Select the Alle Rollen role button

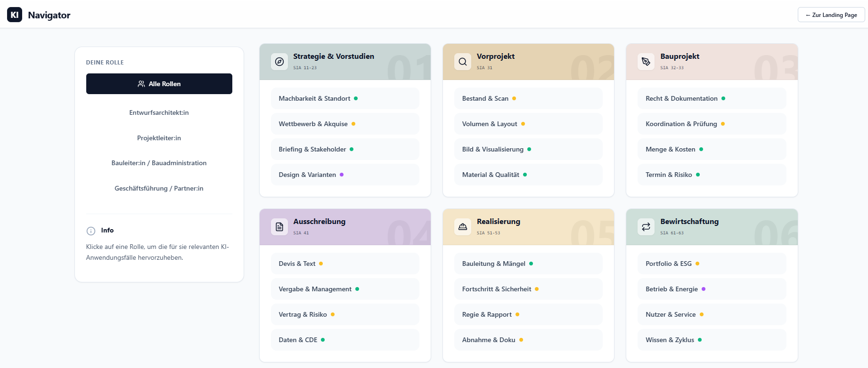coord(159,84)
